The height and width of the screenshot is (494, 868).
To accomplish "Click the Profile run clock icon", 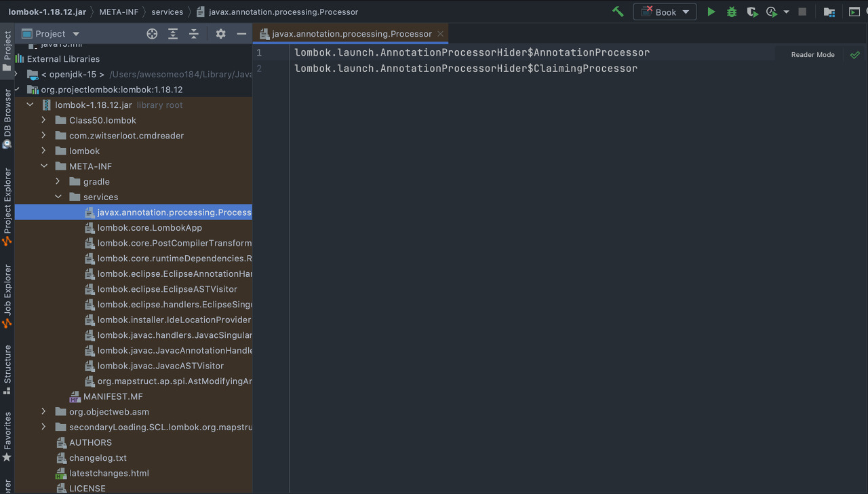I will 771,12.
